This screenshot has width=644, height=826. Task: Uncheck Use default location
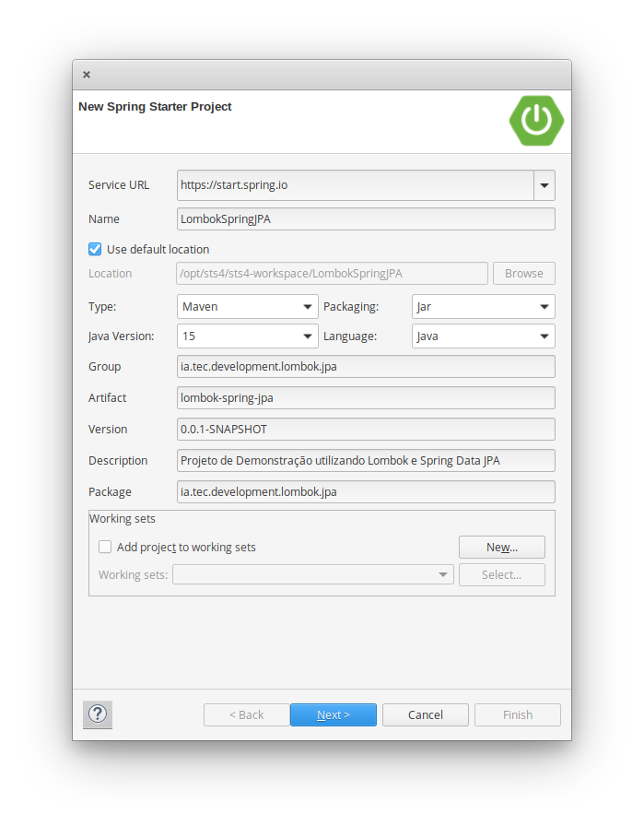tap(95, 249)
